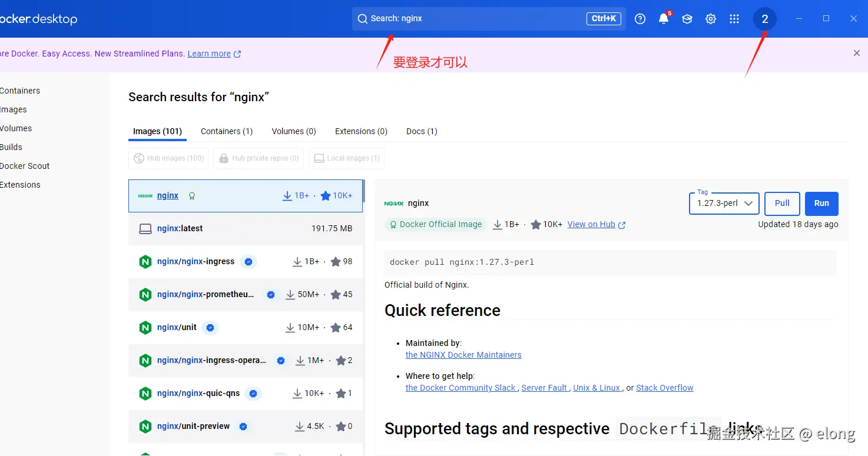Dismiss the Streamlined Plans banner
868x456 pixels.
click(857, 53)
